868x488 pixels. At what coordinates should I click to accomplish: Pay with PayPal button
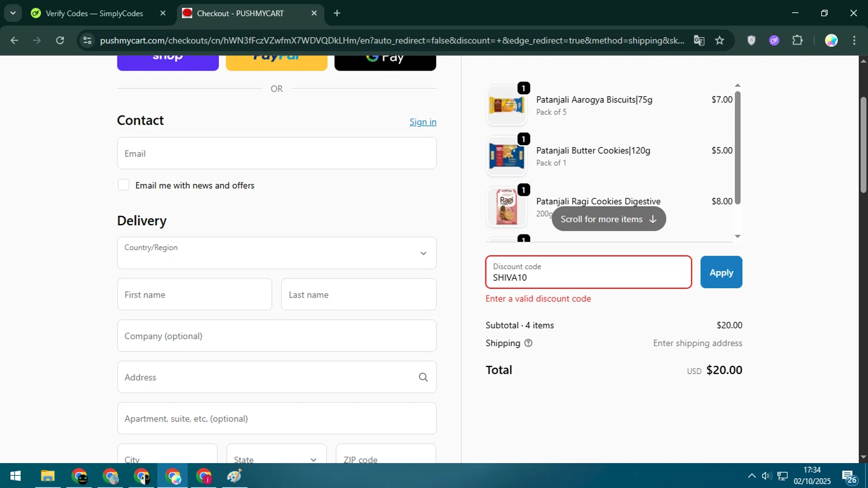277,63
